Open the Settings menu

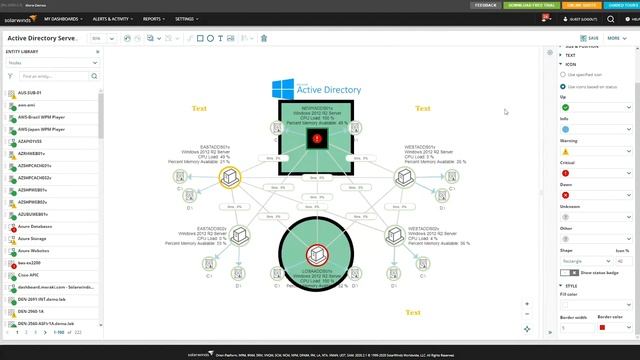187,19
